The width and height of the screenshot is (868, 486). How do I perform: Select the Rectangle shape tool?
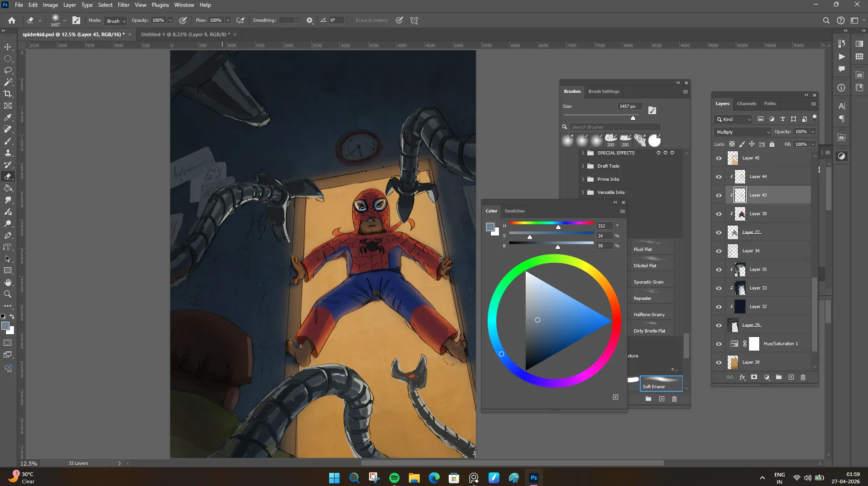point(8,270)
